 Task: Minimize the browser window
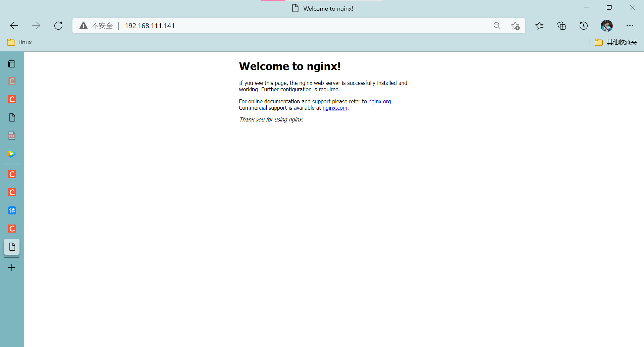(586, 7)
